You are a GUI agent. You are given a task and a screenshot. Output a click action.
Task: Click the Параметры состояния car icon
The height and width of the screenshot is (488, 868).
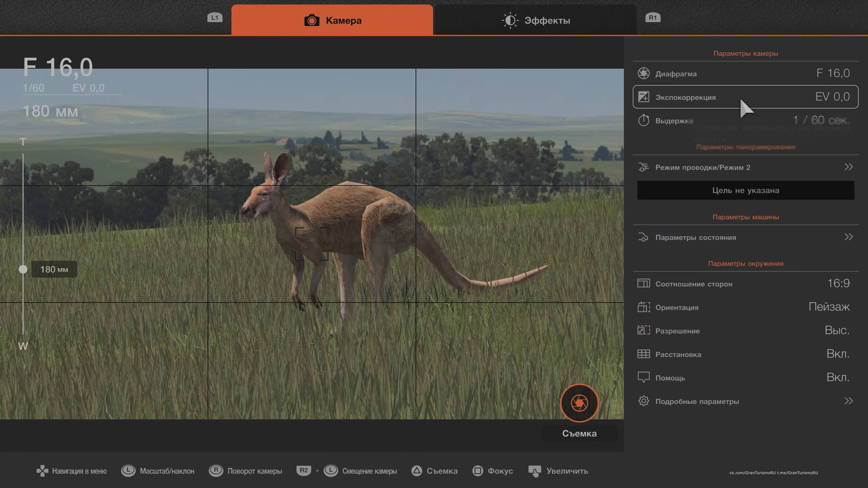643,237
